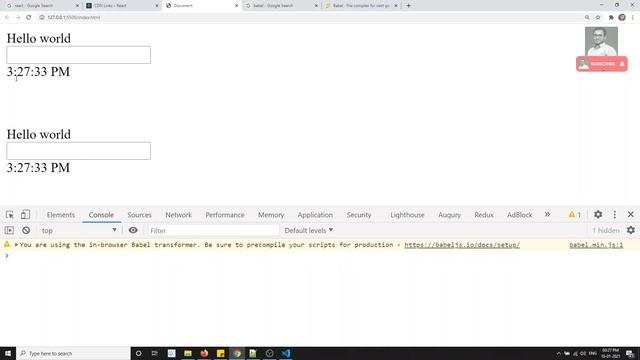Focus the console Filter field
The width and height of the screenshot is (640, 360).
click(x=213, y=231)
